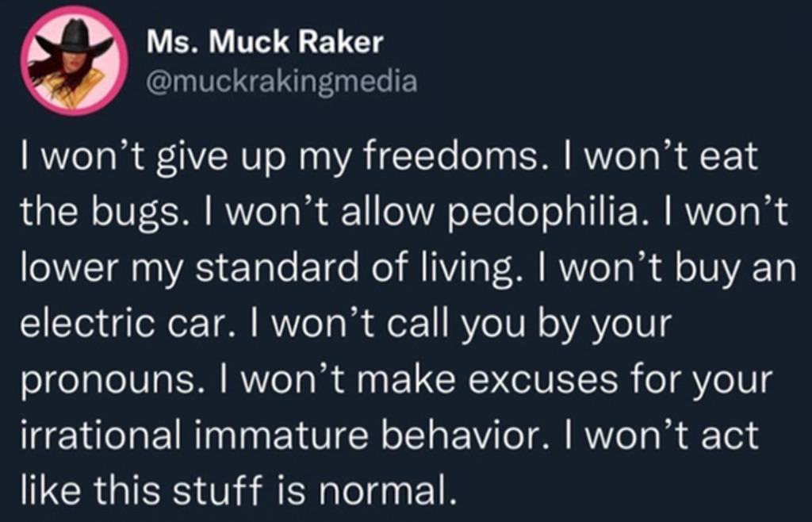Open the Ms. Muck Raker display name
Viewport: 812px width, 522px height.
(265, 43)
